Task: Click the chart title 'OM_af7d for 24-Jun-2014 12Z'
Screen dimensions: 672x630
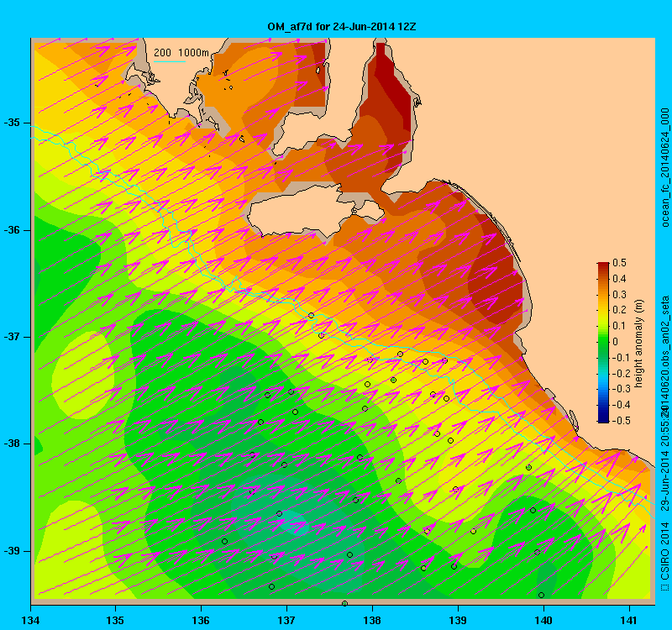Action: point(342,27)
